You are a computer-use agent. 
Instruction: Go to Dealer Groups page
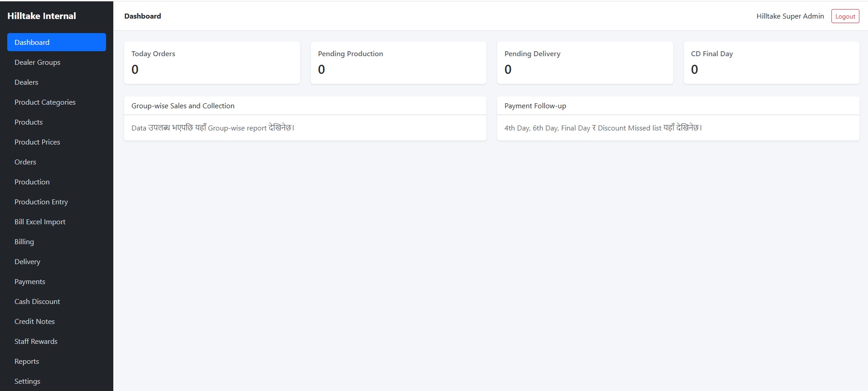pyautogui.click(x=57, y=62)
